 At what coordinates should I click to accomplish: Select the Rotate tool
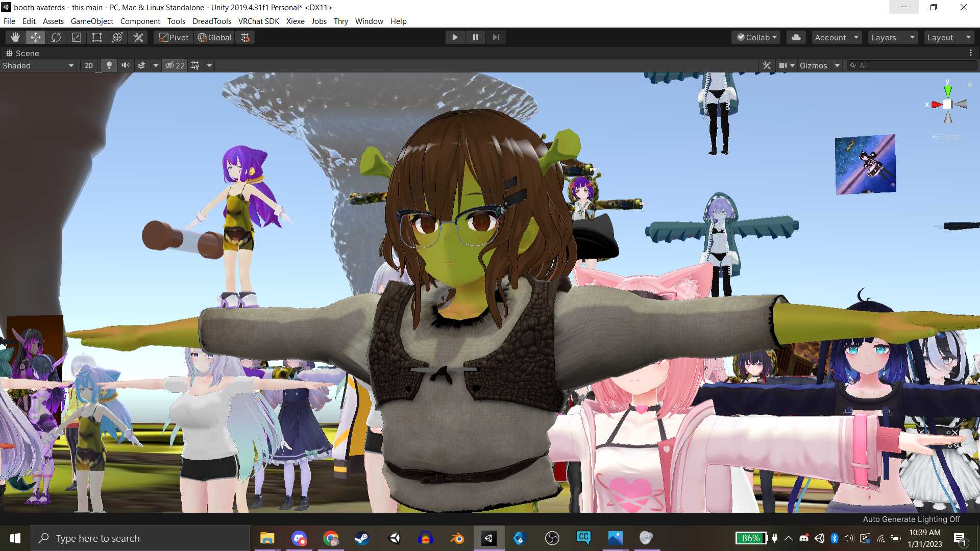(x=56, y=37)
